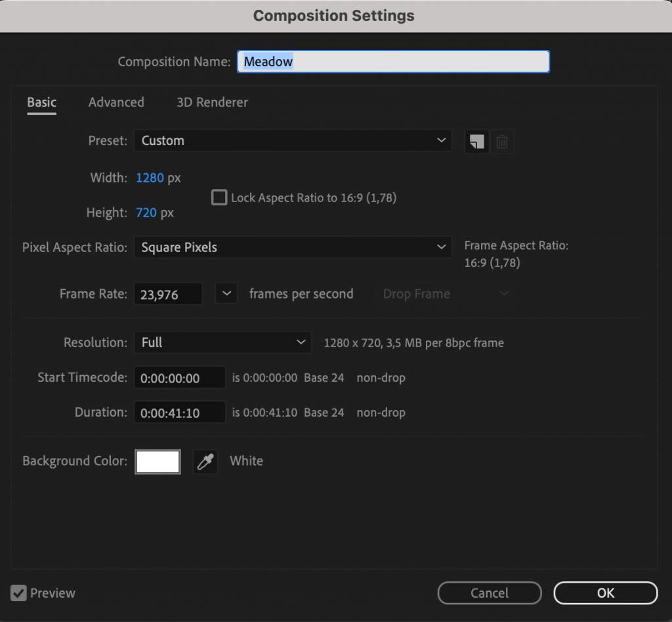The width and height of the screenshot is (672, 622).
Task: Select the background color eyedropper
Action: coord(205,461)
